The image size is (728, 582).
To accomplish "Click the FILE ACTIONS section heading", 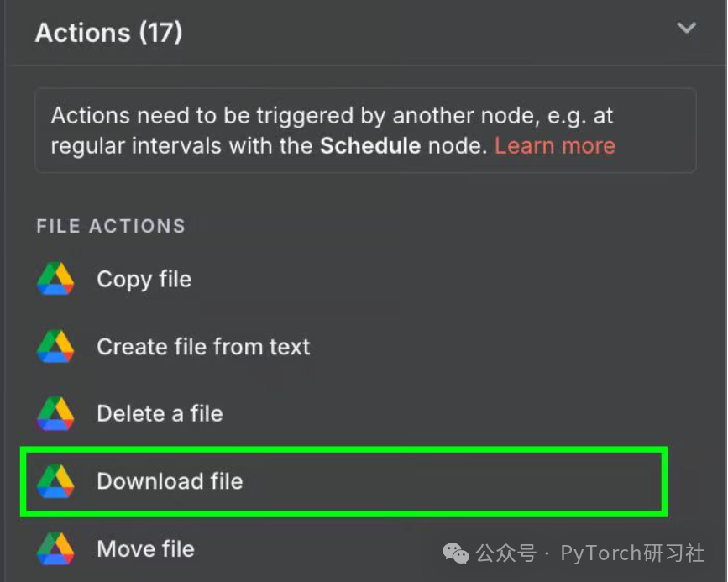I will (111, 226).
